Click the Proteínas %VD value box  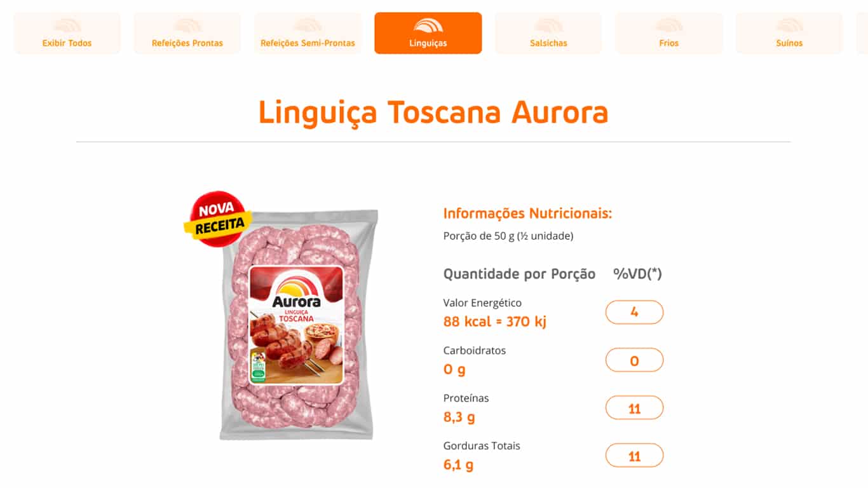tap(634, 408)
